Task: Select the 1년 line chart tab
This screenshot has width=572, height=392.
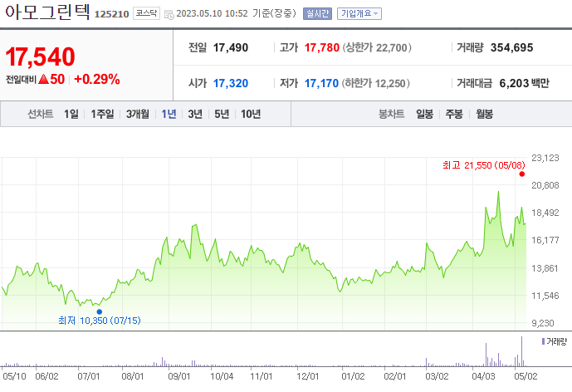Action: point(169,114)
